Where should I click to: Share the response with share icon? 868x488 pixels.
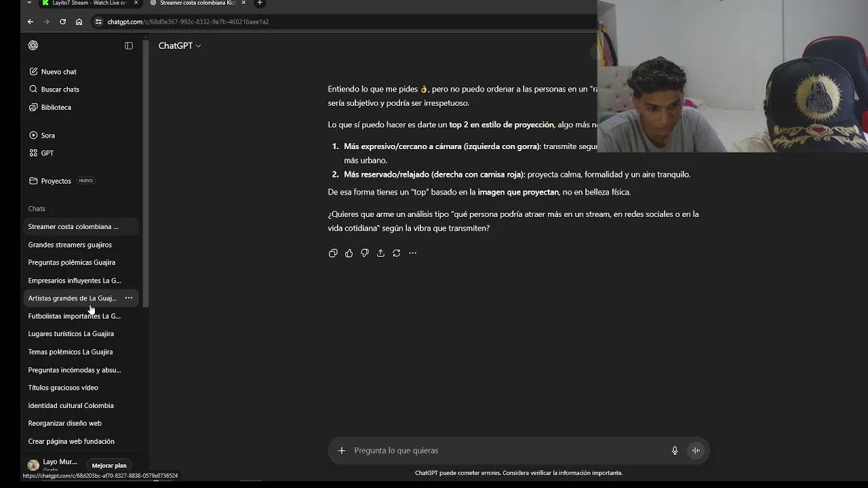click(x=380, y=253)
